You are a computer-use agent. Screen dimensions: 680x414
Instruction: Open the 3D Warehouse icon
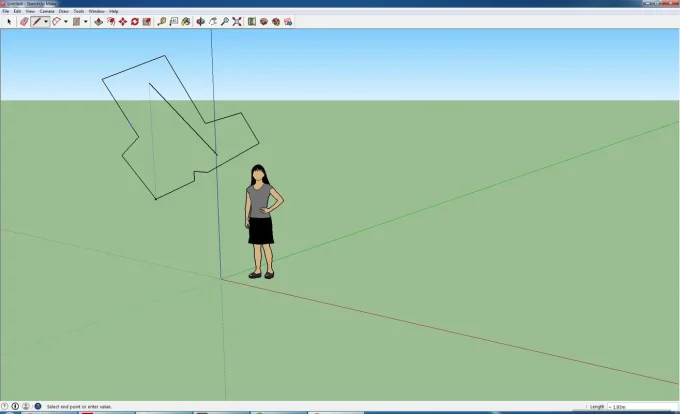(x=264, y=21)
